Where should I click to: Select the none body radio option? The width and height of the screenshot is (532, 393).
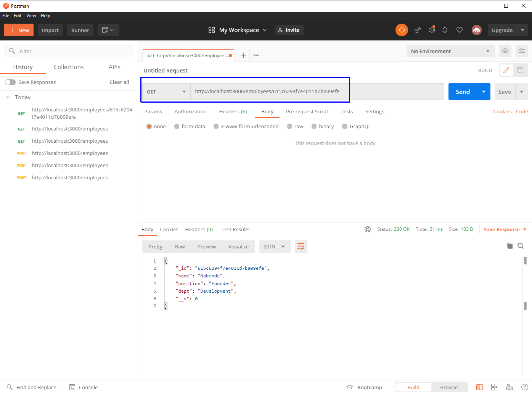point(149,127)
